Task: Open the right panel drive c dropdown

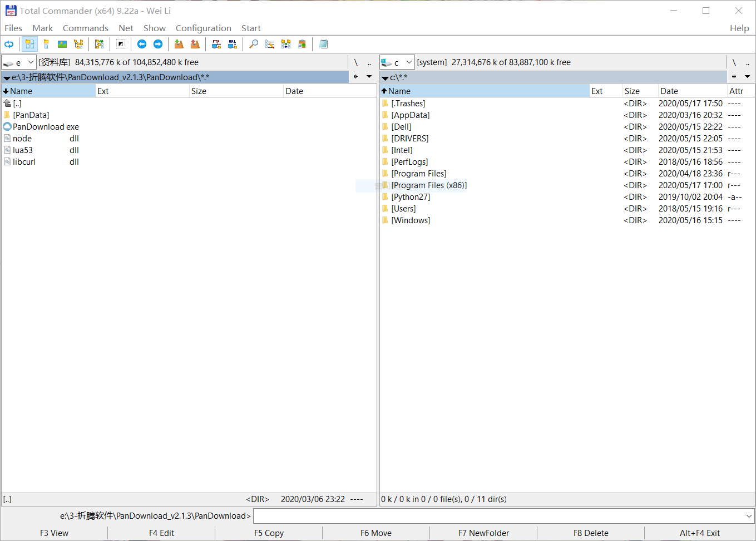Action: tap(397, 62)
